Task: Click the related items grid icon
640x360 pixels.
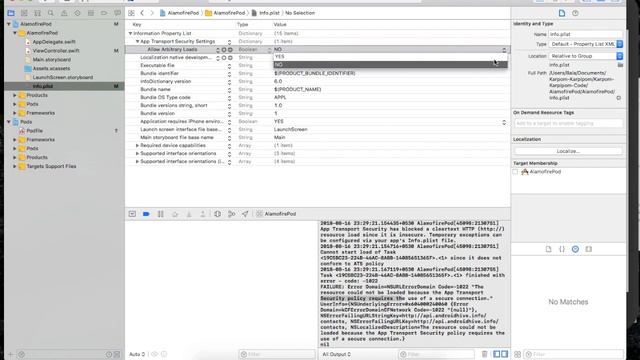Action: (x=131, y=13)
